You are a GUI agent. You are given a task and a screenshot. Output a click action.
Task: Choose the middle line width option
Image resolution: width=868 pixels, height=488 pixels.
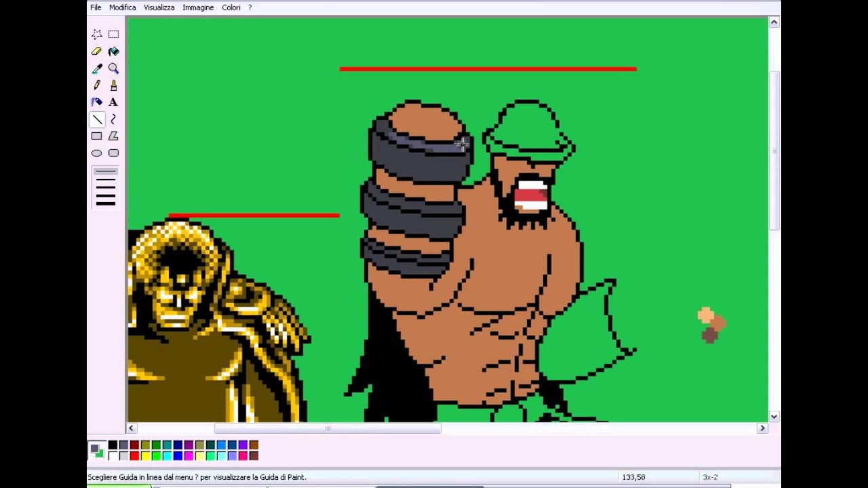(x=105, y=188)
